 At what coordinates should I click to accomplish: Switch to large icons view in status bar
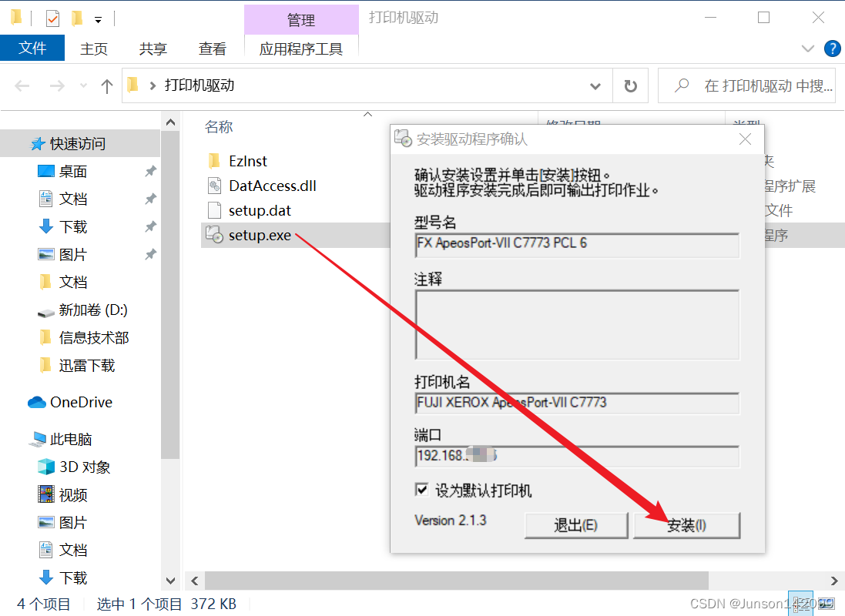pos(827,604)
